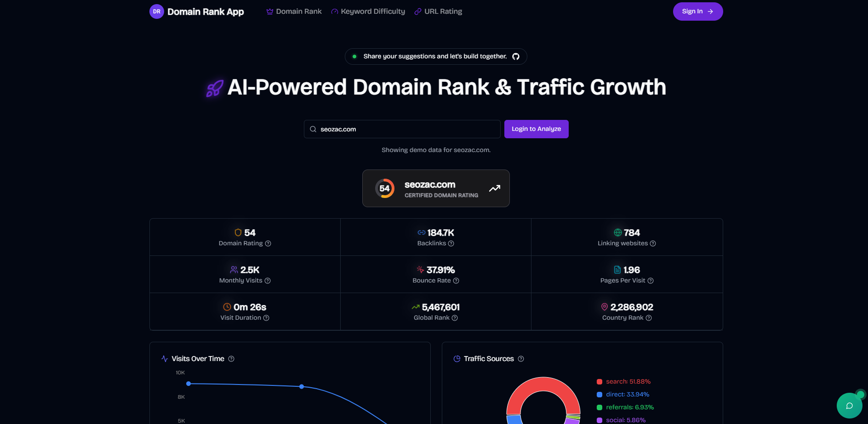The width and height of the screenshot is (868, 424).
Task: Open GitHub from the suggestions banner icon
Action: pyautogui.click(x=516, y=56)
